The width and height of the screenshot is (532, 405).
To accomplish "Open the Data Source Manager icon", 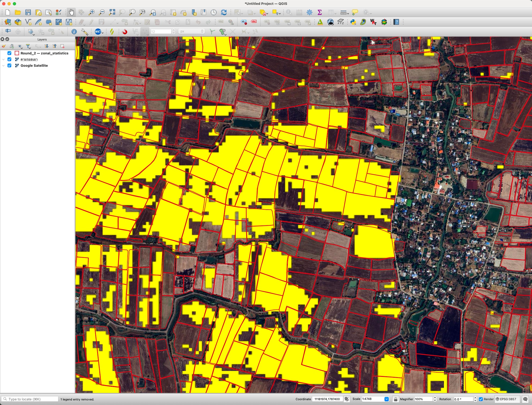I will pyautogui.click(x=8, y=22).
